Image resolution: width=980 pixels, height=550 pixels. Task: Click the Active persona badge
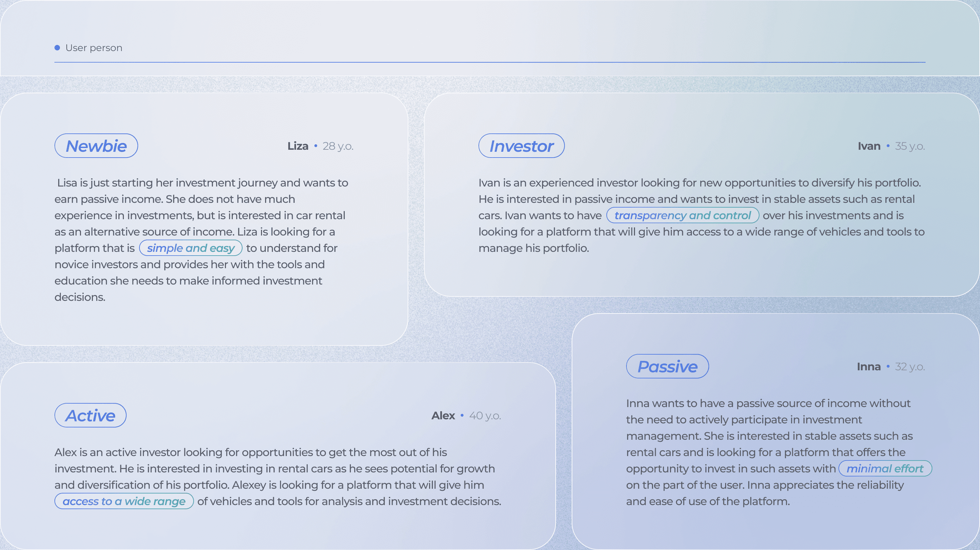pos(90,415)
